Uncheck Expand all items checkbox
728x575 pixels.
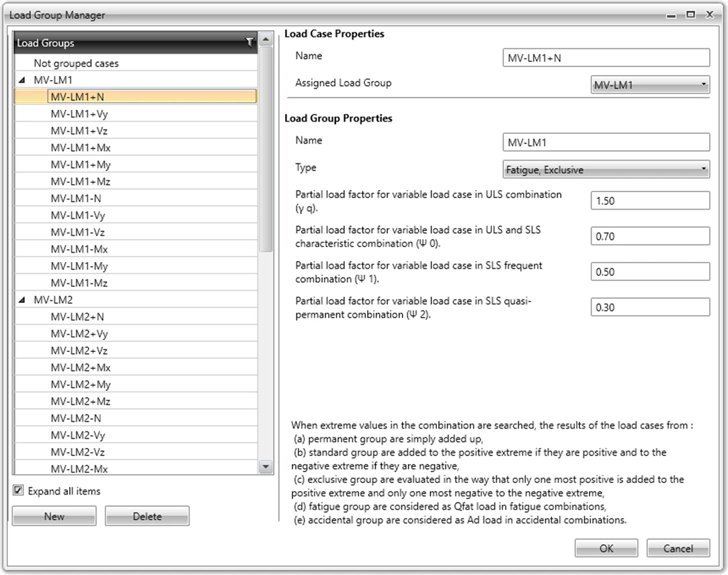coord(18,490)
